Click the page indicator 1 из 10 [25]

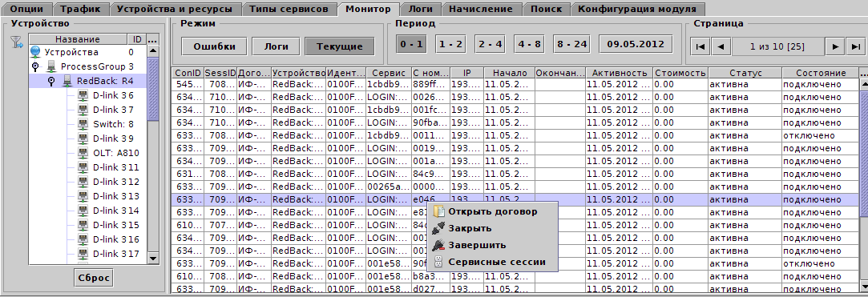point(777,47)
